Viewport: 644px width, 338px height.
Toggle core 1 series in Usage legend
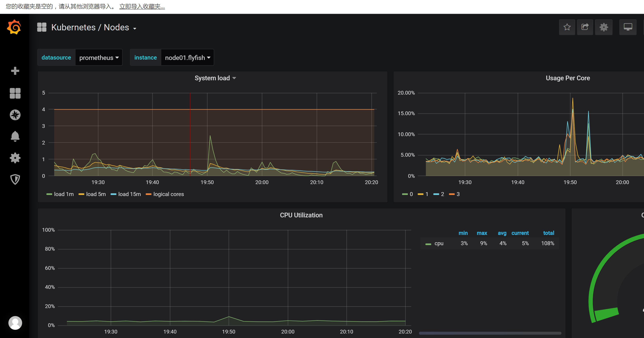pos(427,194)
